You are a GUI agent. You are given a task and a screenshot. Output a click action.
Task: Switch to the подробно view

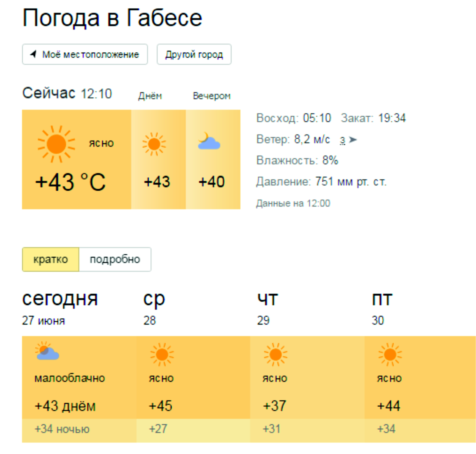click(115, 259)
